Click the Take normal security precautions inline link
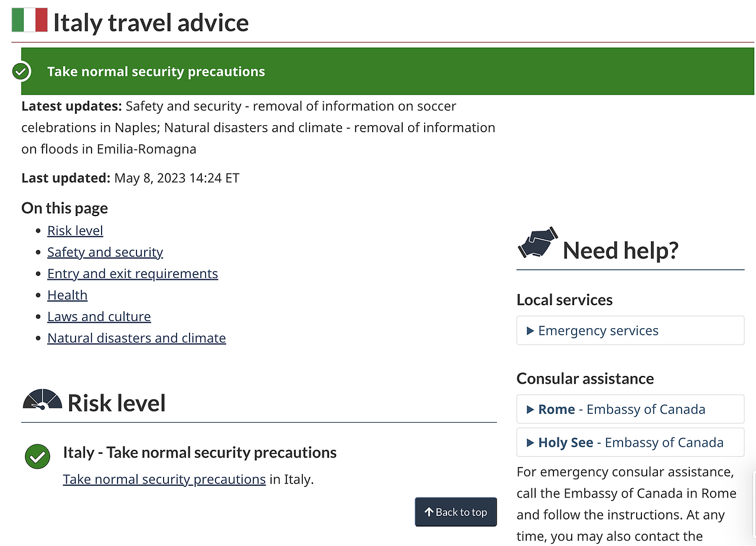The image size is (756, 546). 164,479
